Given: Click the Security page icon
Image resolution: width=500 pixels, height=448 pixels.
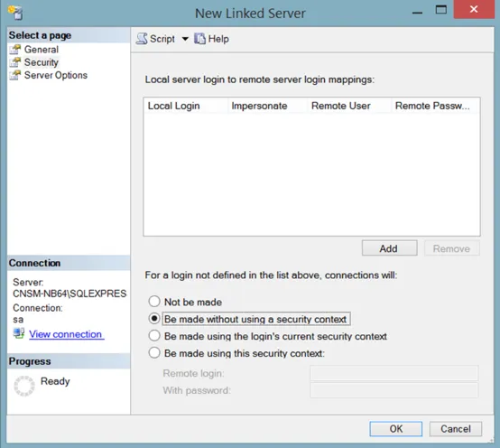Looking at the screenshot, I should 15,62.
